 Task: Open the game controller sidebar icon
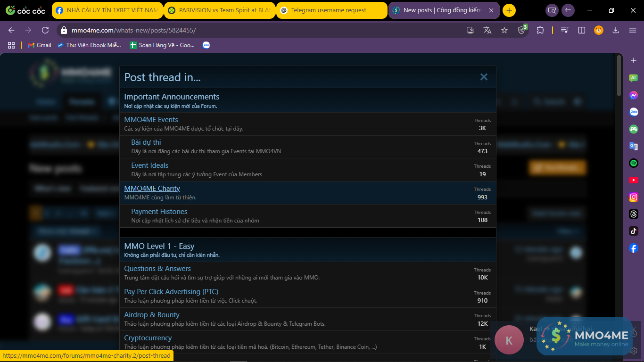coord(634,129)
